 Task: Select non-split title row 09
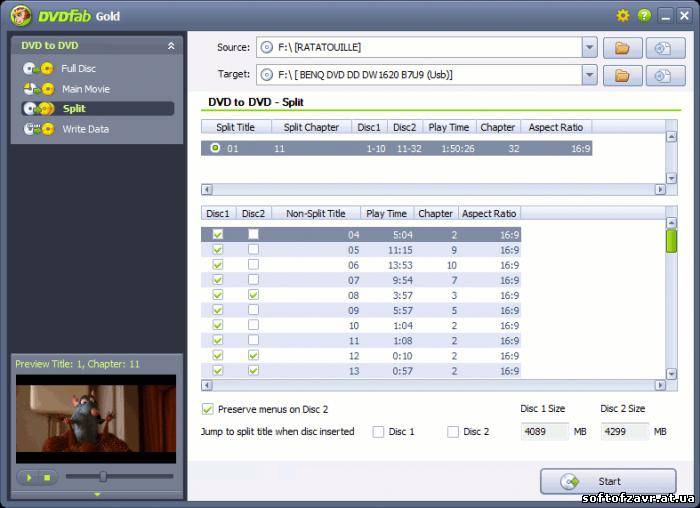point(361,310)
